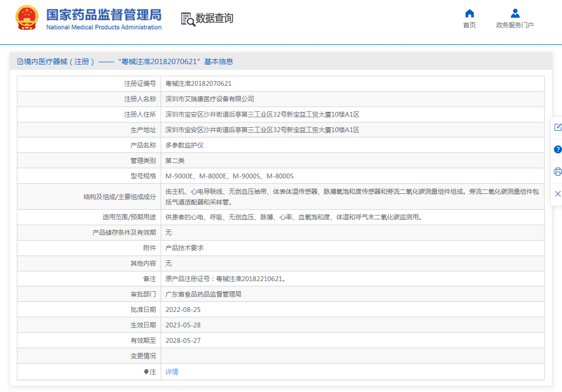Select registration number 粤械注准20182070621 cell
This screenshot has width=562, height=392.
[x=198, y=83]
